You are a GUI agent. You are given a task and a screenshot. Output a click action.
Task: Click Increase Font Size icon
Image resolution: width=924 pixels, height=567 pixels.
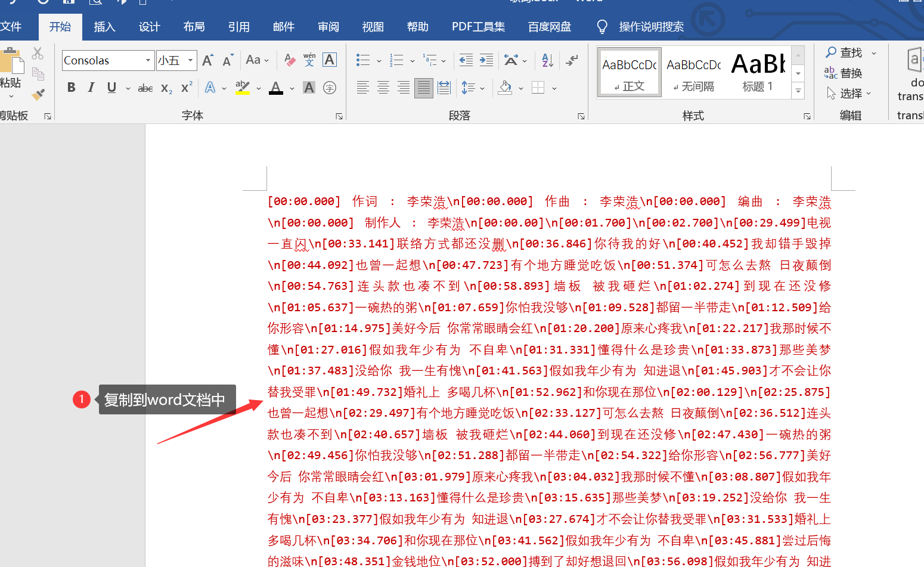pyautogui.click(x=207, y=60)
